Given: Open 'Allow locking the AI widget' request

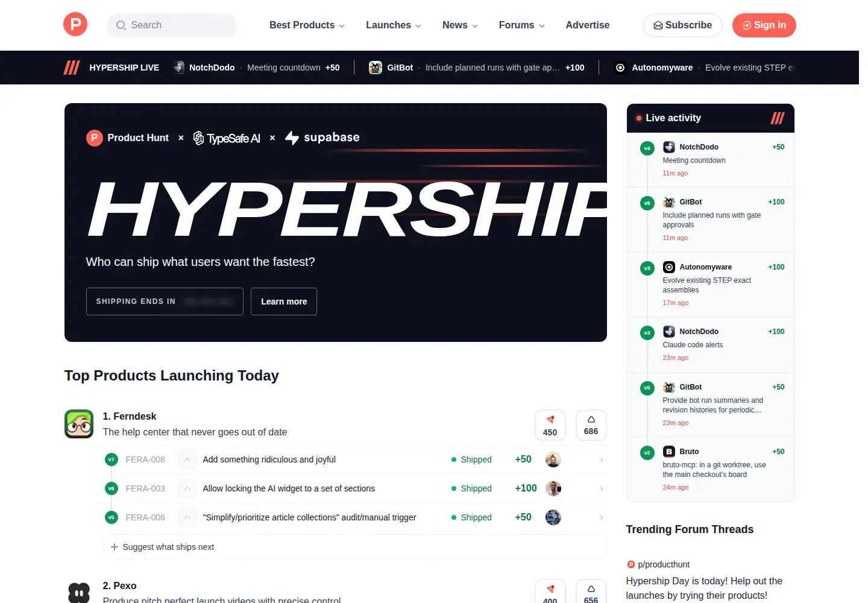Looking at the screenshot, I should pyautogui.click(x=289, y=488).
